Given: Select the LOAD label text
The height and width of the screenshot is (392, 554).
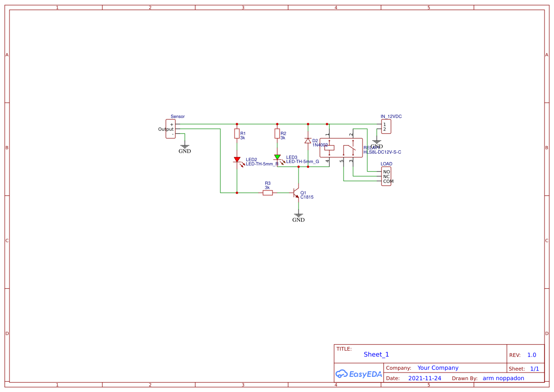Looking at the screenshot, I should 387,164.
